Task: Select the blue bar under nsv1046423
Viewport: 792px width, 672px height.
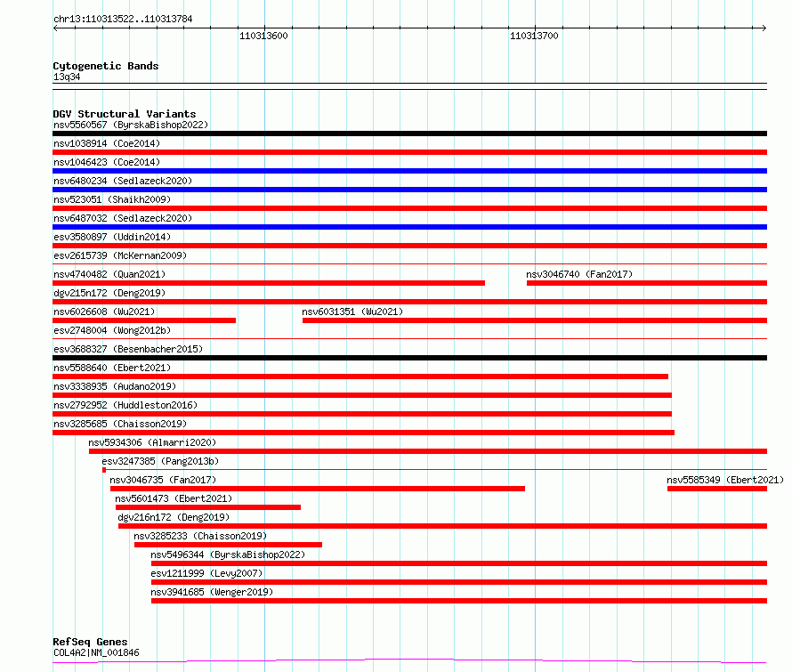Action: (x=409, y=171)
